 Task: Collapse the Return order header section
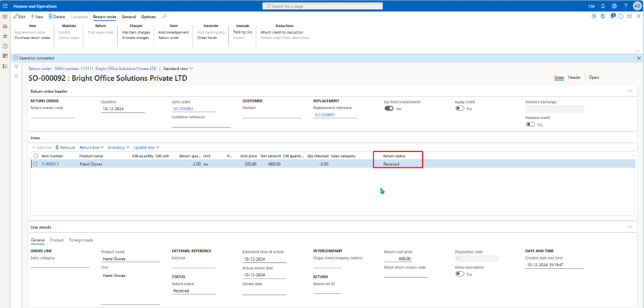pyautogui.click(x=631, y=92)
